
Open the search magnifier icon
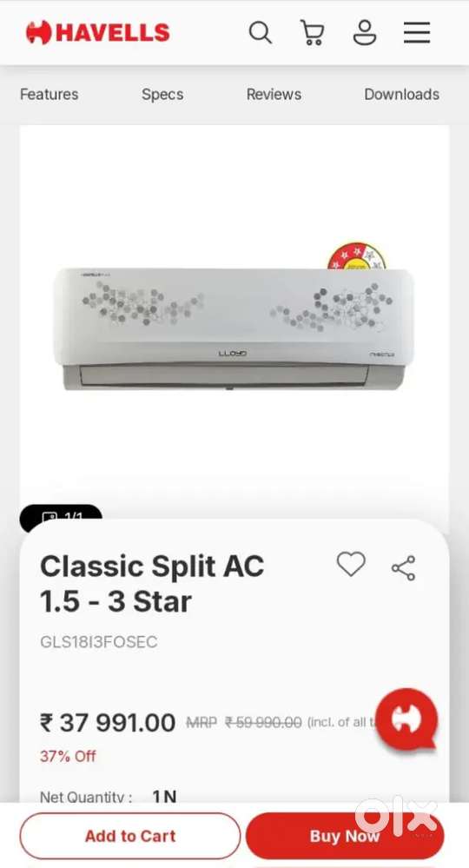tap(260, 33)
